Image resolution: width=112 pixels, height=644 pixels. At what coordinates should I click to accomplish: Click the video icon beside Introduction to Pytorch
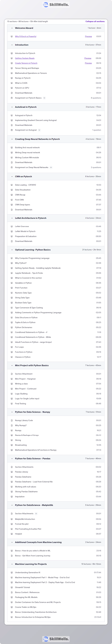[12, 53]
